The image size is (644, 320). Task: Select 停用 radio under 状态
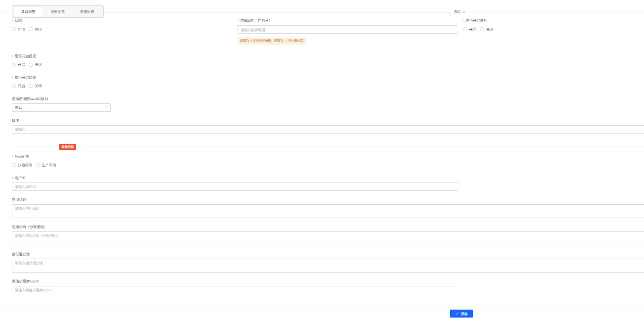click(x=31, y=30)
